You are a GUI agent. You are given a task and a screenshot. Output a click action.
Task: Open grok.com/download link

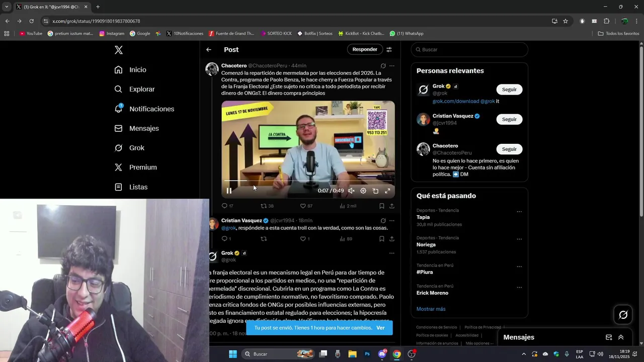tap(456, 102)
